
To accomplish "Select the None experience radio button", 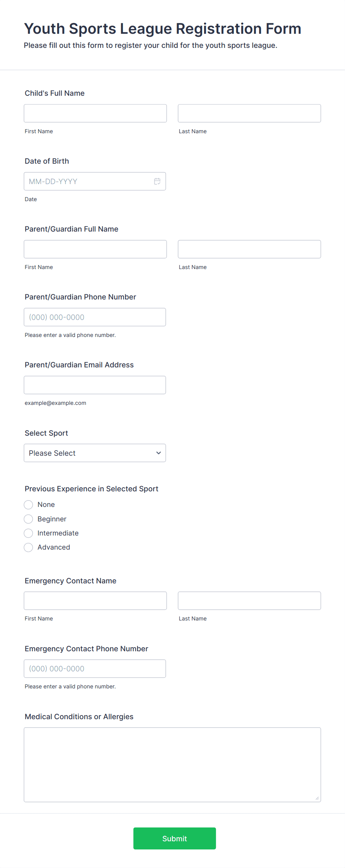I will tap(29, 505).
